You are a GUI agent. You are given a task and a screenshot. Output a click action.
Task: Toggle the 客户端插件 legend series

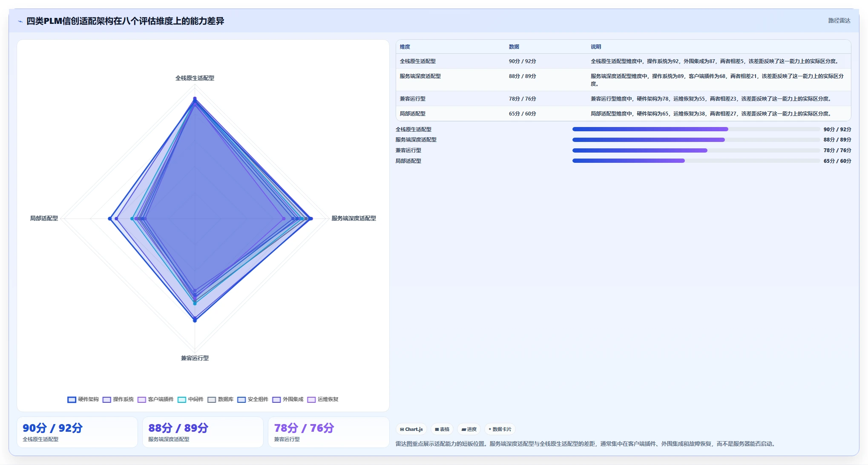point(155,399)
